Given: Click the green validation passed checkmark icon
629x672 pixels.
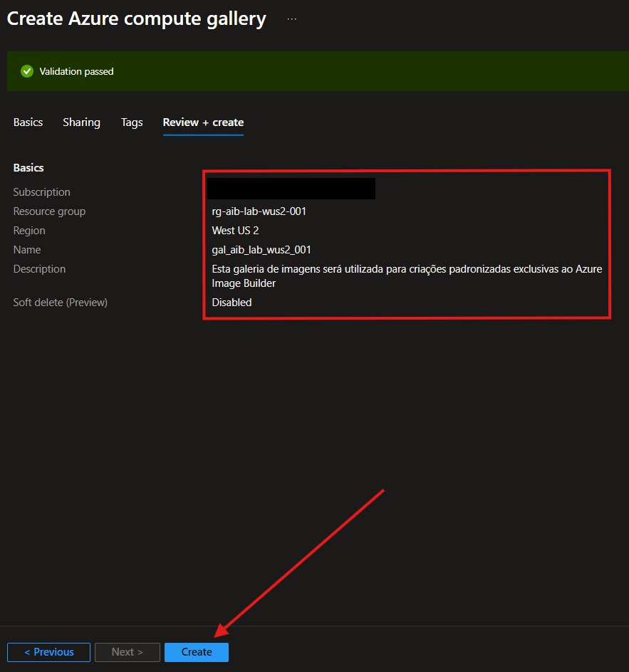Looking at the screenshot, I should click(27, 71).
